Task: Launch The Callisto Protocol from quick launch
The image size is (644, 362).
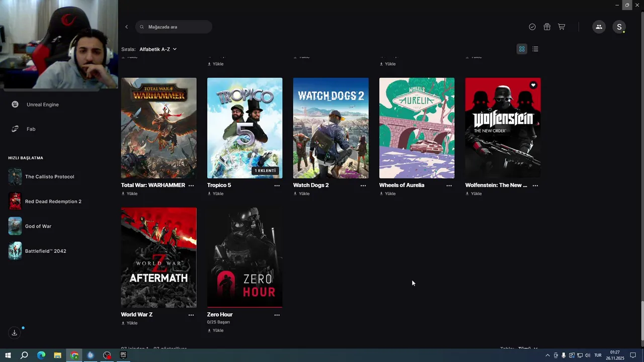Action: [x=49, y=177]
